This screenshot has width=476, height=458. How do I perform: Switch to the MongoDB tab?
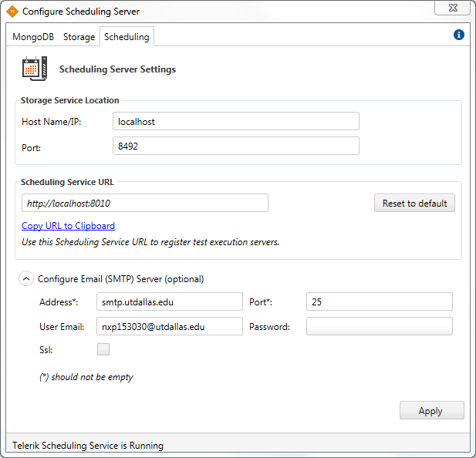point(35,37)
